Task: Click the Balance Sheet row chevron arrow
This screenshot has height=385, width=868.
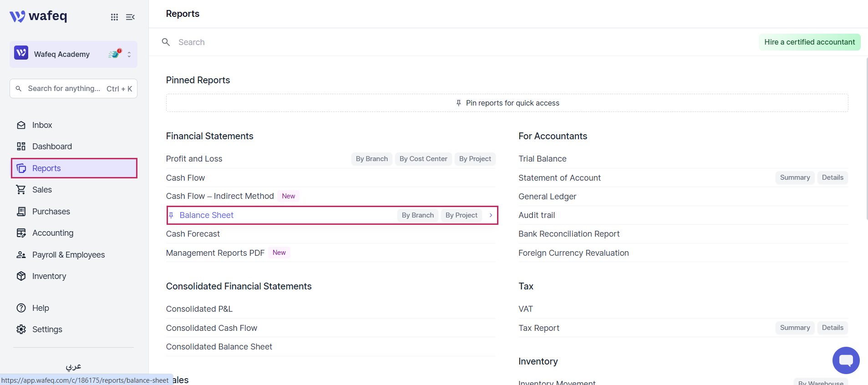Action: [491, 215]
